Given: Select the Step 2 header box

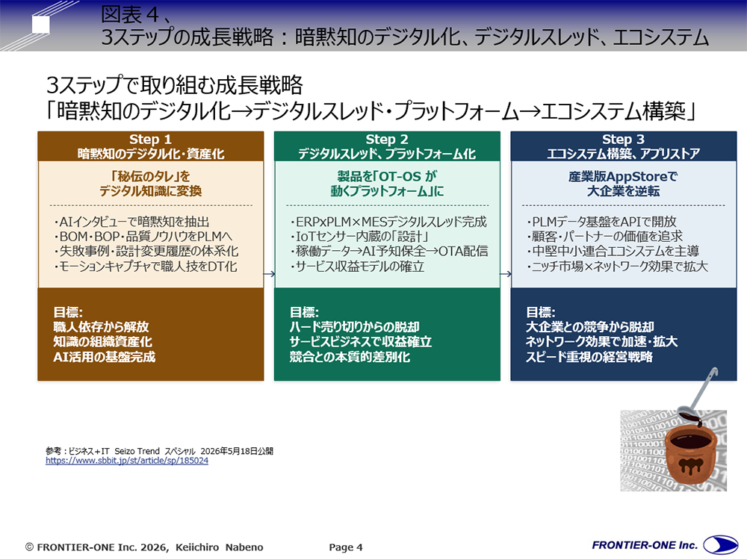Looking at the screenshot, I should click(387, 146).
